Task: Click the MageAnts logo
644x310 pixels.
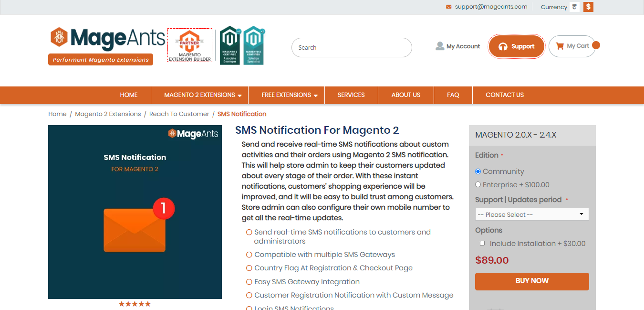Action: (x=108, y=39)
